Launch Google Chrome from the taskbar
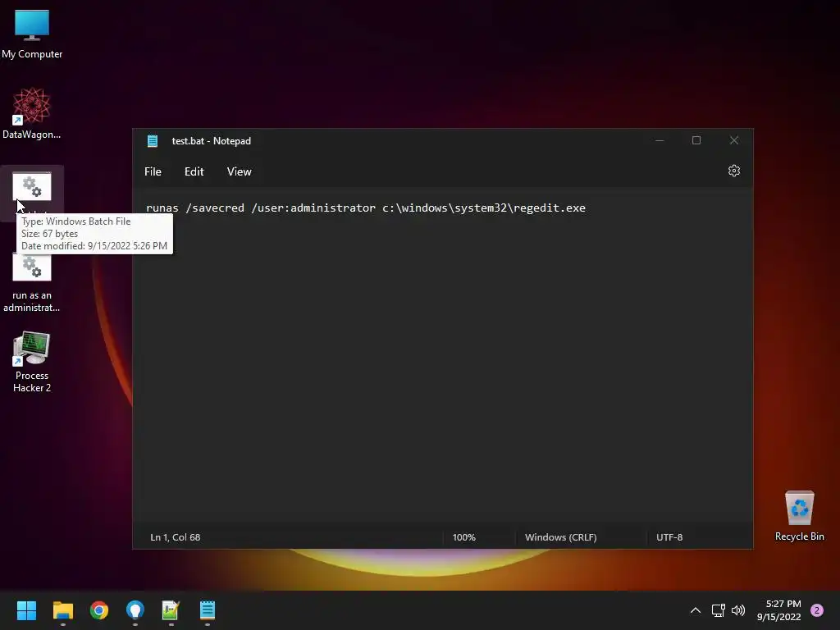This screenshot has height=630, width=840. pos(99,610)
